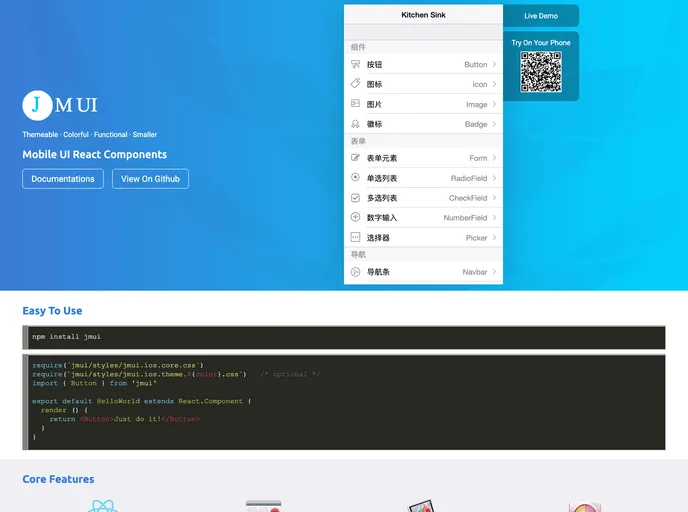
Task: Expand the CheckField row chevron
Action: pyautogui.click(x=494, y=198)
